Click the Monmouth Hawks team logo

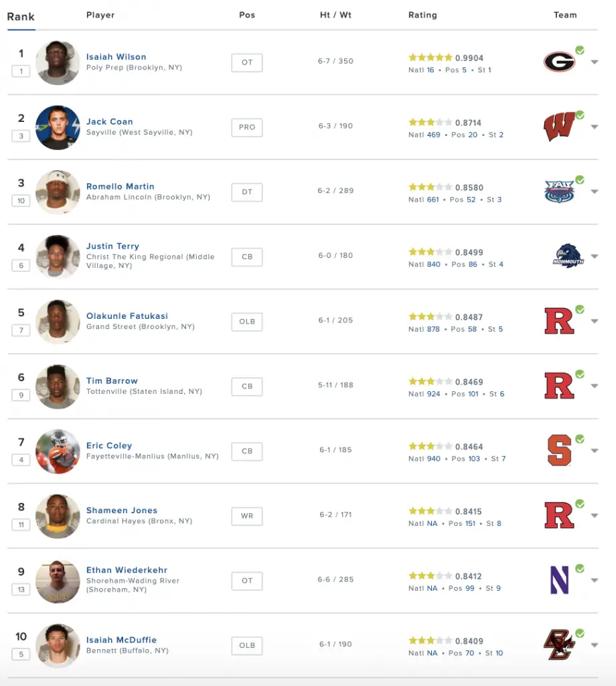(568, 256)
